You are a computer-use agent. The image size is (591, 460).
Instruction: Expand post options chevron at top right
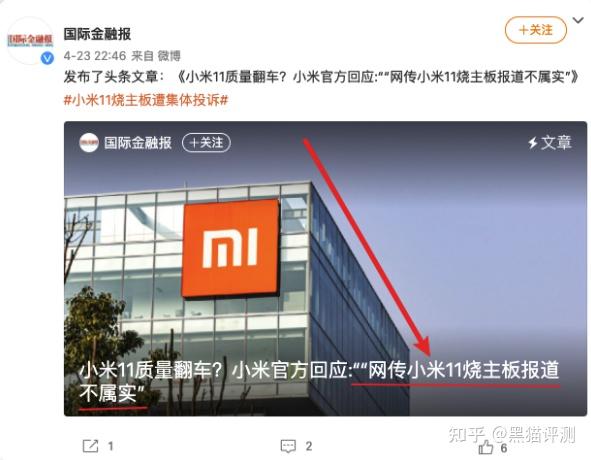click(x=578, y=20)
